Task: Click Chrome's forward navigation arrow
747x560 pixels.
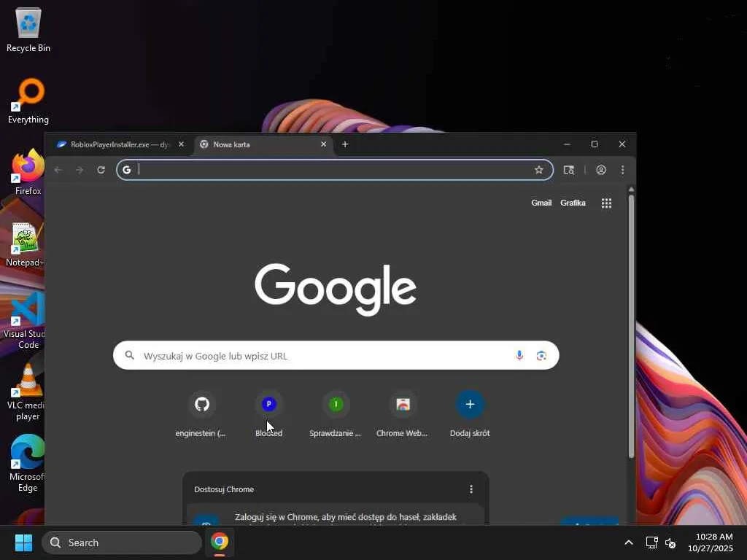Action: tap(80, 170)
